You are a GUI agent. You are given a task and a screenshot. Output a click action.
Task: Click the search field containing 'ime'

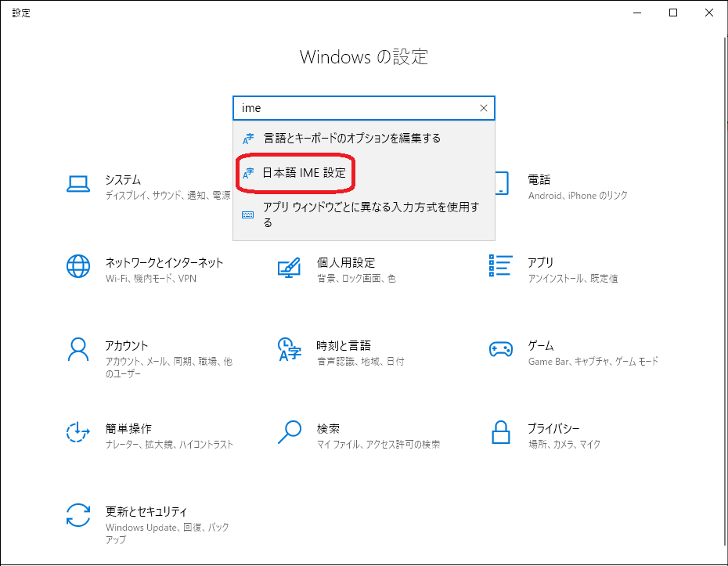356,108
